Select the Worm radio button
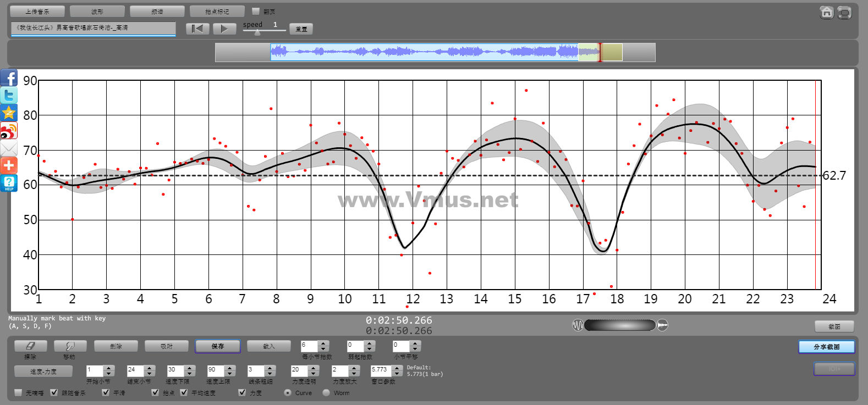The width and height of the screenshot is (868, 405). click(326, 392)
